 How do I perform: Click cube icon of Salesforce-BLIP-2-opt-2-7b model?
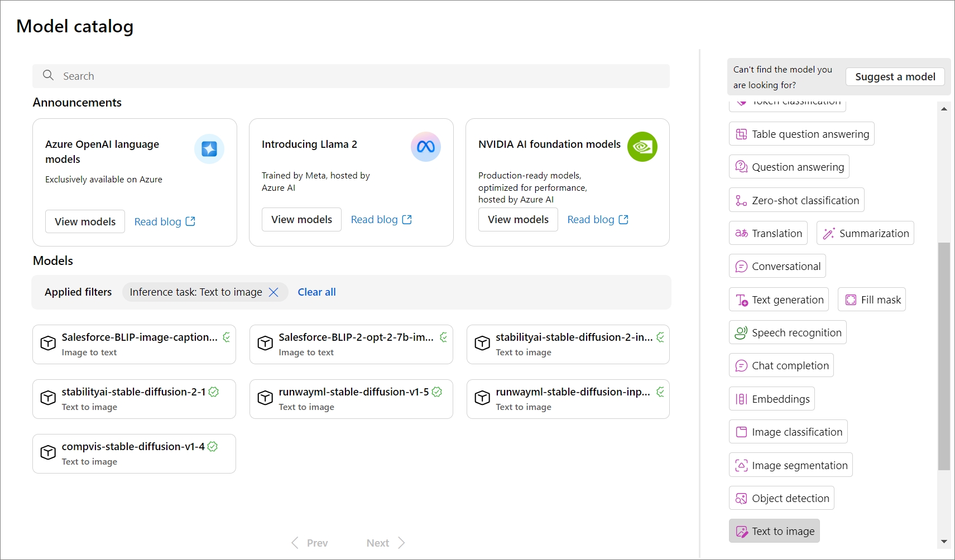(265, 343)
